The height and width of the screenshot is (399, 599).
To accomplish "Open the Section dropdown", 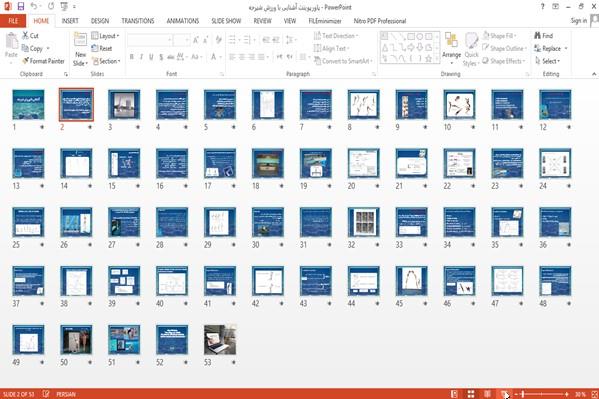I will point(106,61).
